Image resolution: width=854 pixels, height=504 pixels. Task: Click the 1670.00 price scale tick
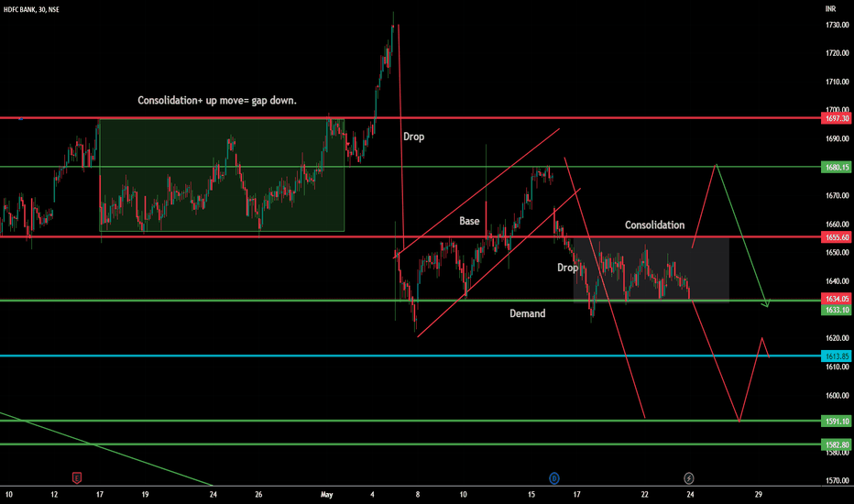[x=838, y=195]
